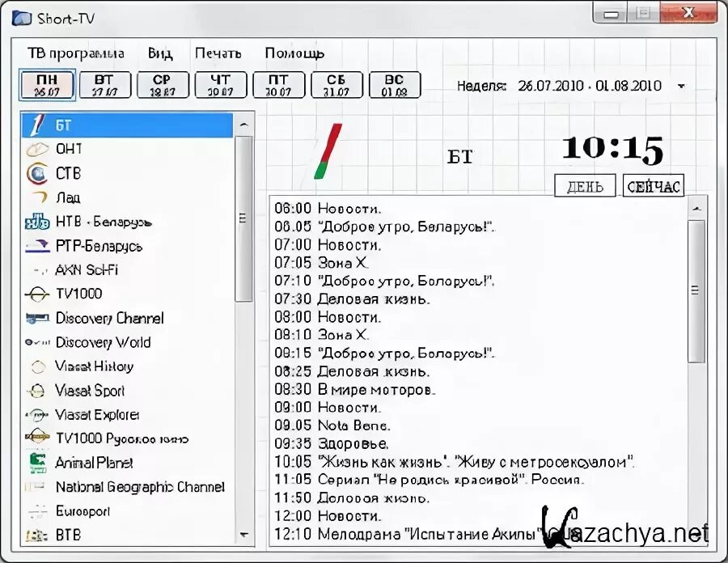Select Thursday ЧТ 29.07 day button

tap(221, 85)
